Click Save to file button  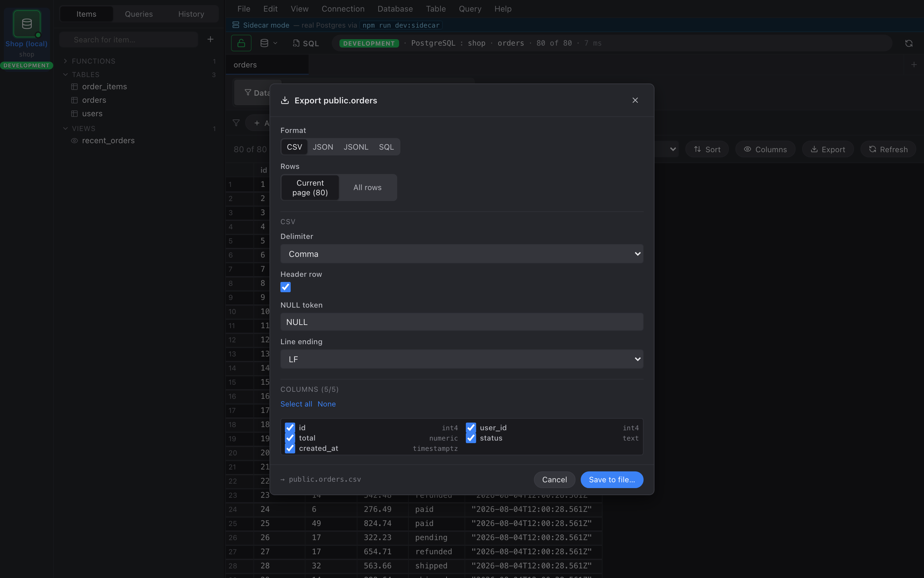pos(612,480)
